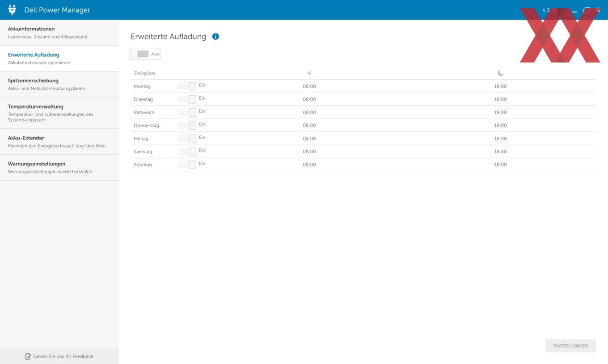Click the Sonntag day label
608x364 pixels.
coord(143,165)
